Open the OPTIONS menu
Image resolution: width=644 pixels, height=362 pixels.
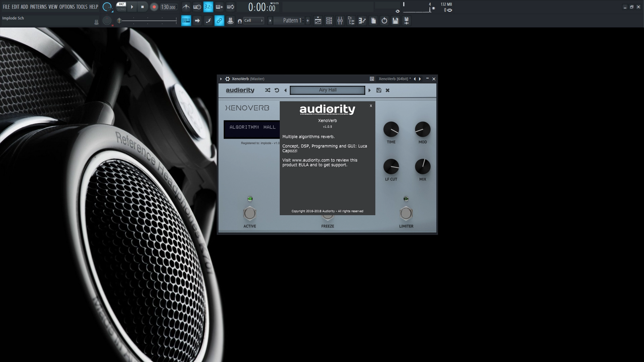click(67, 7)
